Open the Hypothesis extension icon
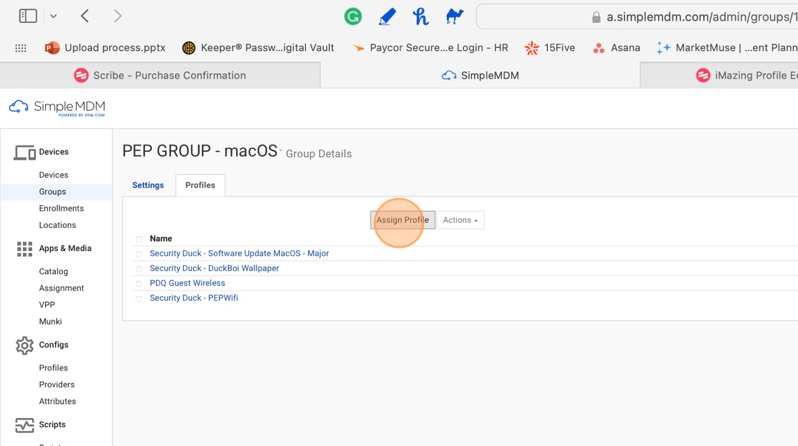This screenshot has height=446, width=798. click(x=420, y=16)
